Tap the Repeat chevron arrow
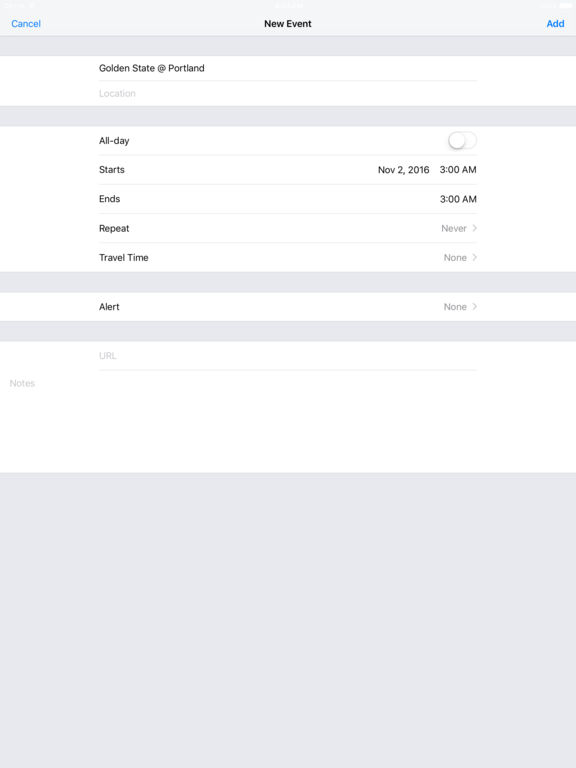 (x=474, y=228)
